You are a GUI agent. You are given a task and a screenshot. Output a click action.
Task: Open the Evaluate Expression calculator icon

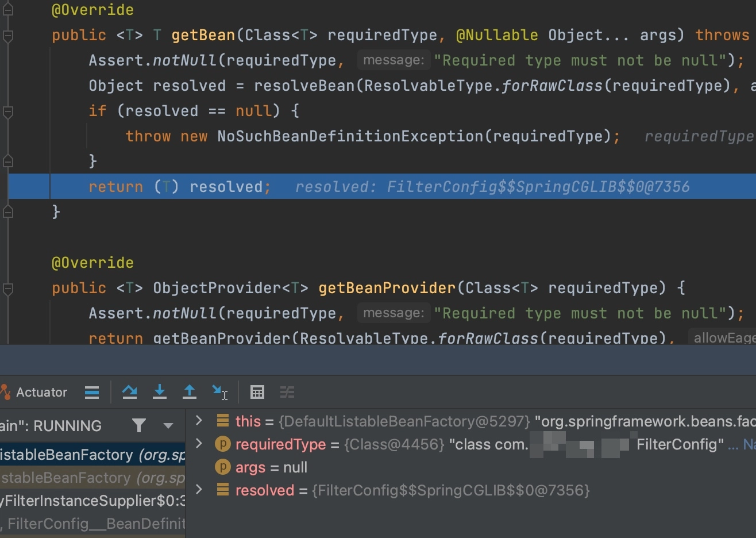[x=257, y=392]
